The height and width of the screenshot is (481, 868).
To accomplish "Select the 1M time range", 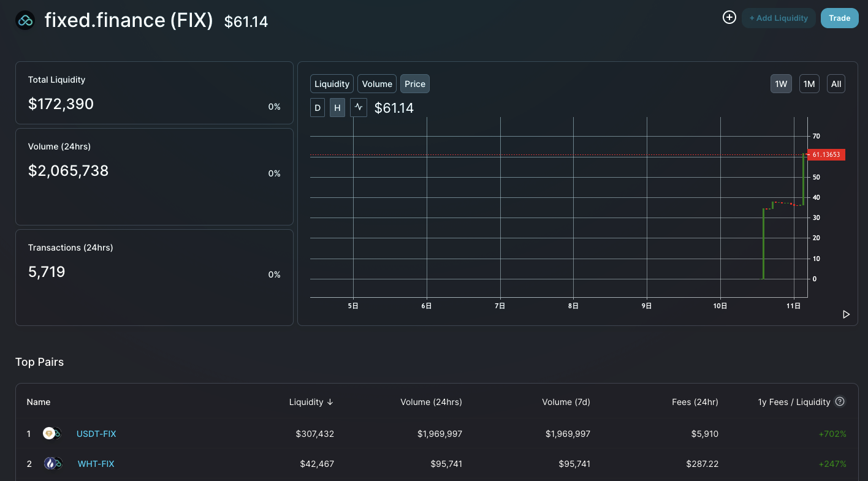I will (809, 84).
